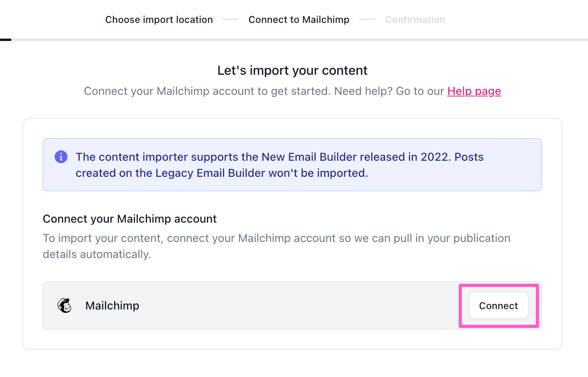Jump to the Confirmation step
The width and height of the screenshot is (588, 377).
(x=415, y=20)
